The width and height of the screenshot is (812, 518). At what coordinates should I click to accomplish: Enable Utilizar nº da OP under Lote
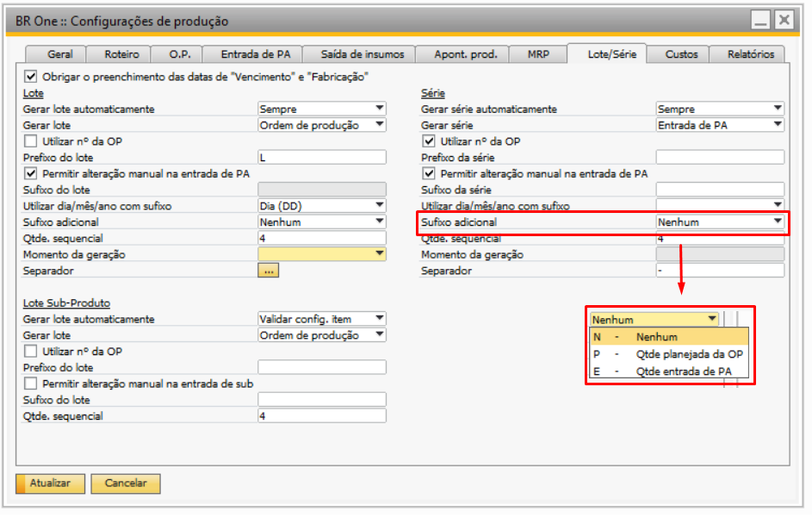click(31, 140)
